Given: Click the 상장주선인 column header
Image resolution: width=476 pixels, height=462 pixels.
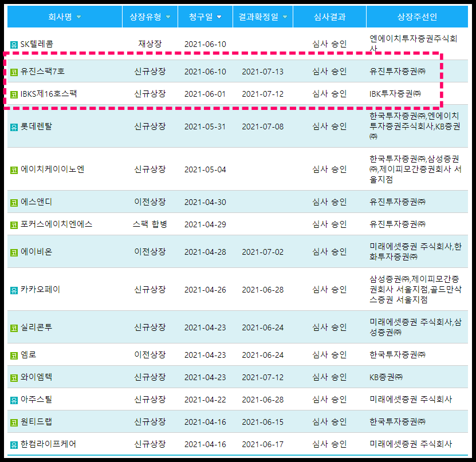Looking at the screenshot, I should click(417, 17).
